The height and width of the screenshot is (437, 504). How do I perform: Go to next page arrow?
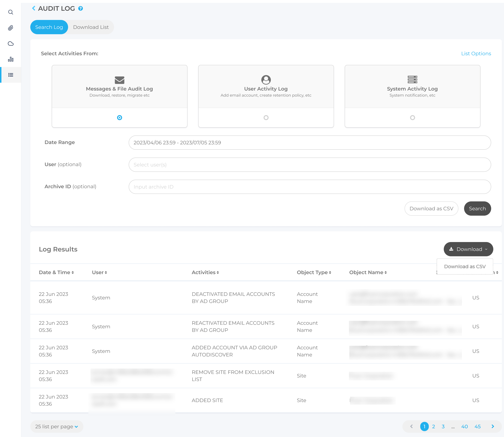(493, 426)
